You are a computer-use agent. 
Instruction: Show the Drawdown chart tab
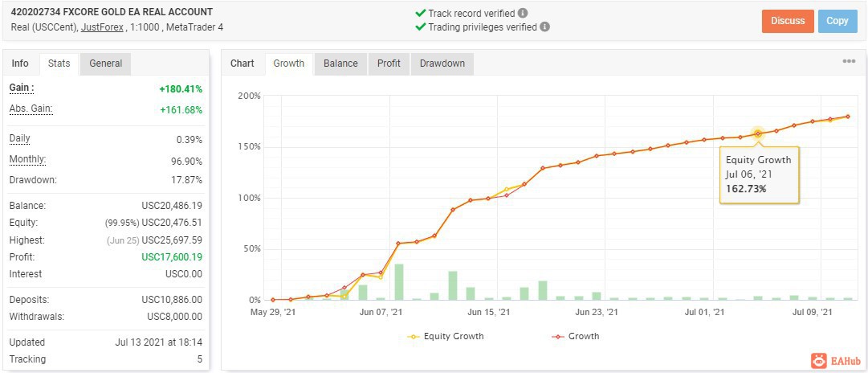pyautogui.click(x=442, y=64)
